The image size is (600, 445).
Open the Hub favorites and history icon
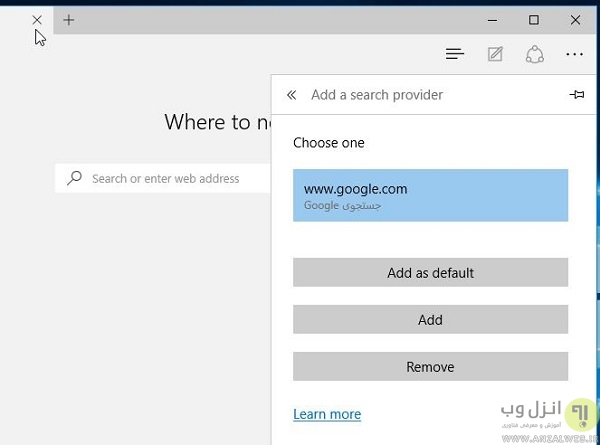click(x=455, y=54)
